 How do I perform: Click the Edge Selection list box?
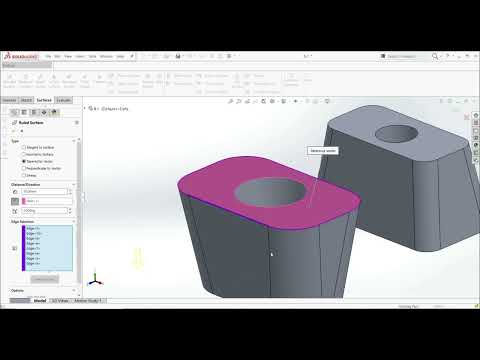click(47, 248)
